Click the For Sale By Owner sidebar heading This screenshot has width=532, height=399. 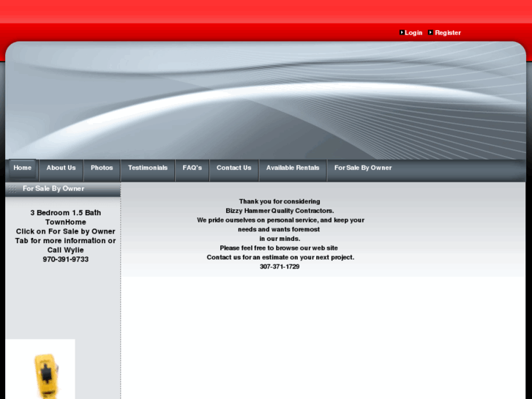tap(53, 189)
